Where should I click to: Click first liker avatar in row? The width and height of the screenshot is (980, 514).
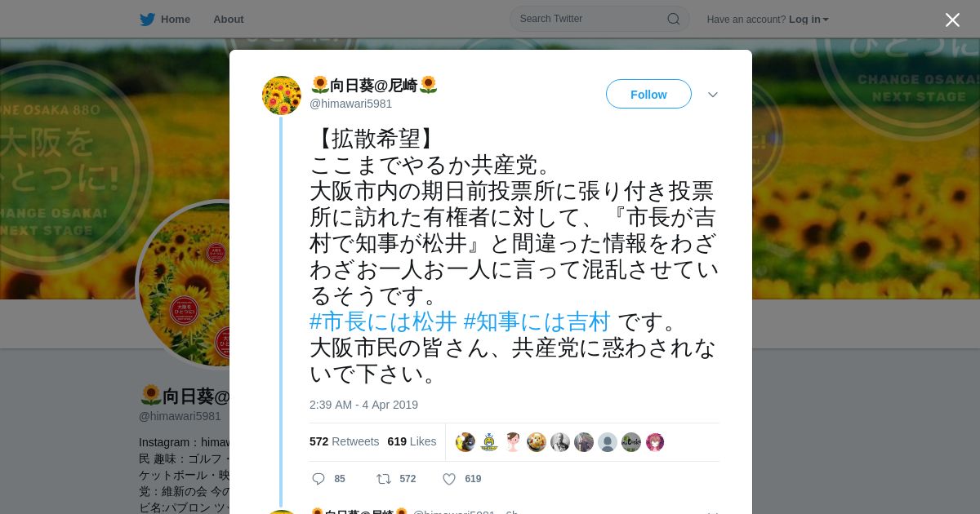(465, 442)
